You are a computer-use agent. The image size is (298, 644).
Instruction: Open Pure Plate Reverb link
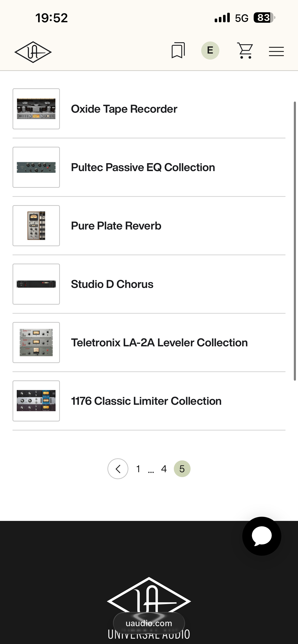pyautogui.click(x=116, y=226)
